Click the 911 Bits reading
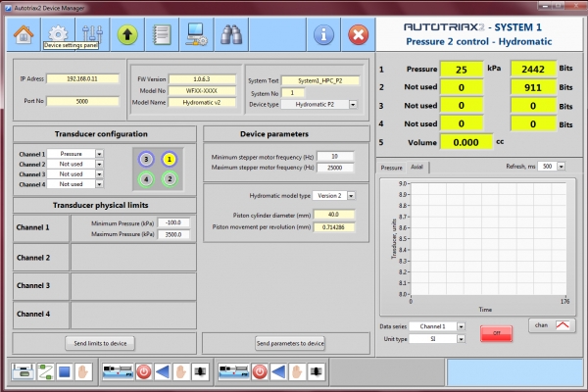 pyautogui.click(x=533, y=87)
